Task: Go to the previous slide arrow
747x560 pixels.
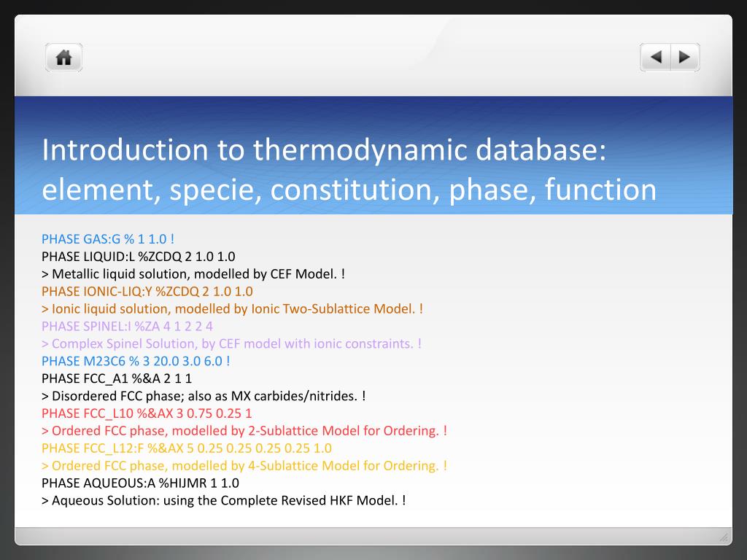Action: [x=656, y=57]
